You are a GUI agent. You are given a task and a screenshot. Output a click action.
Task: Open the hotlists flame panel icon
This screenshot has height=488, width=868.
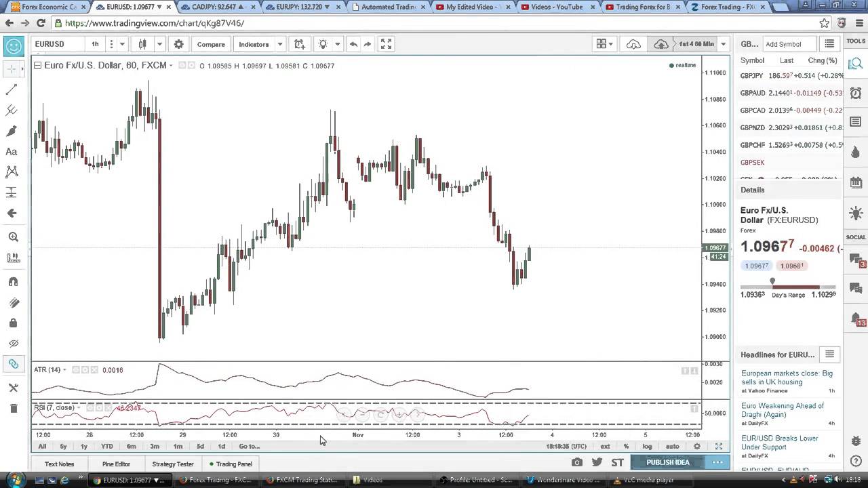pyautogui.click(x=856, y=152)
